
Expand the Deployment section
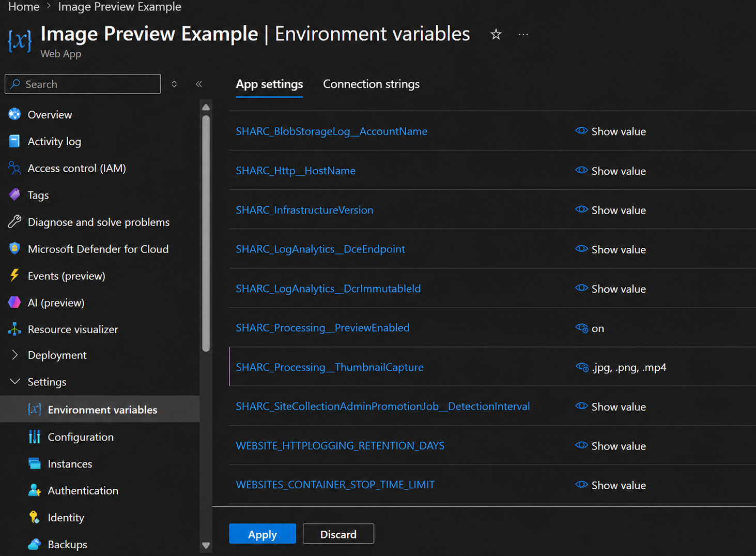coord(14,355)
